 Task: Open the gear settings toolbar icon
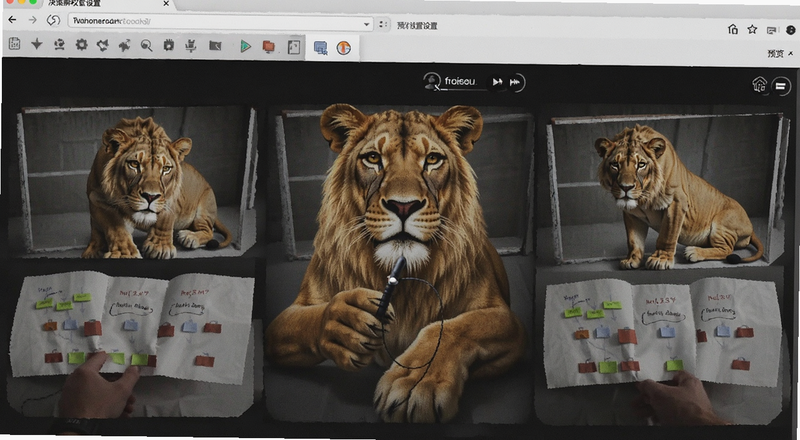(x=81, y=45)
